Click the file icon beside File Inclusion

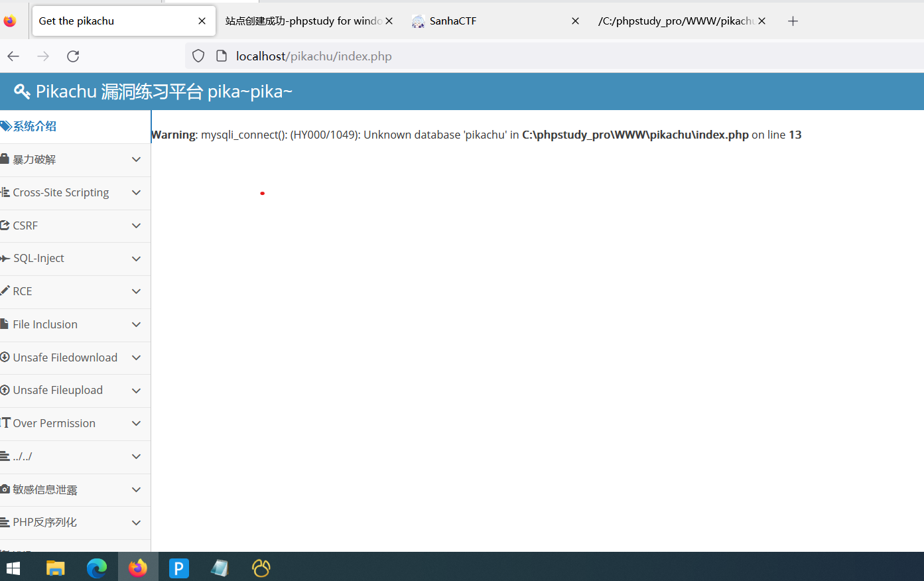pos(5,324)
